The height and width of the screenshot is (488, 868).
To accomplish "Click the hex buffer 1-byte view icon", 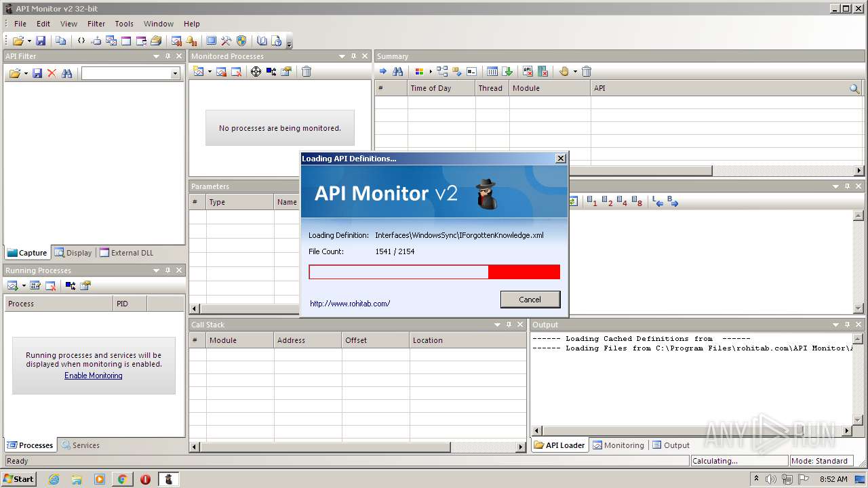I will 592,201.
